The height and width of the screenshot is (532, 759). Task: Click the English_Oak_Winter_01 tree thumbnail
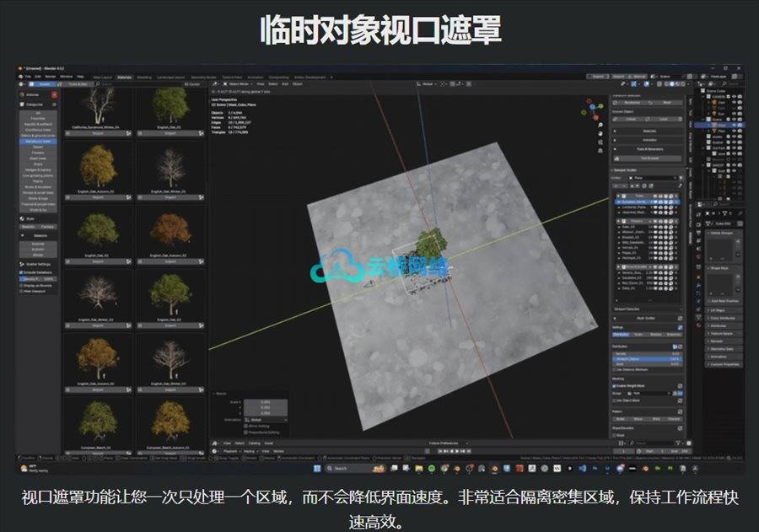click(x=172, y=168)
